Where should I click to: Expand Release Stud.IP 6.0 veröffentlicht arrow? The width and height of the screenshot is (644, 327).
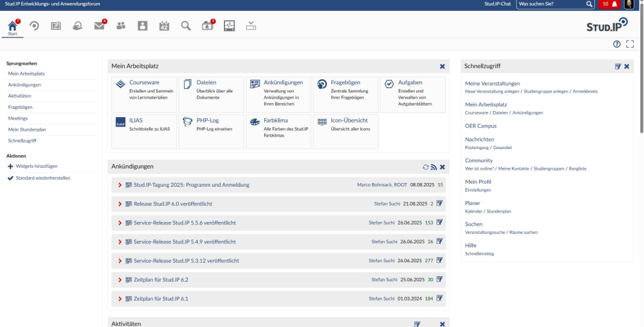(120, 204)
